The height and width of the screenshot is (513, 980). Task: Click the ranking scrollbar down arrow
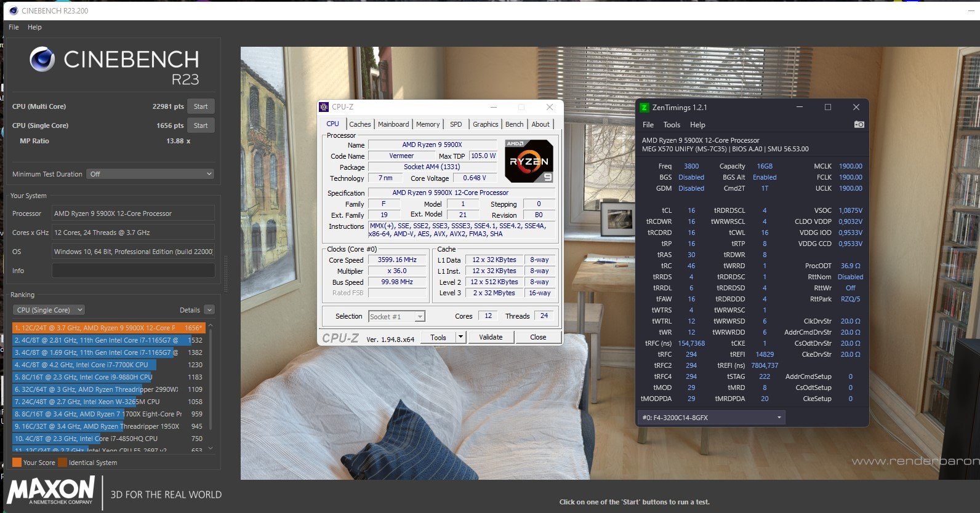(211, 448)
